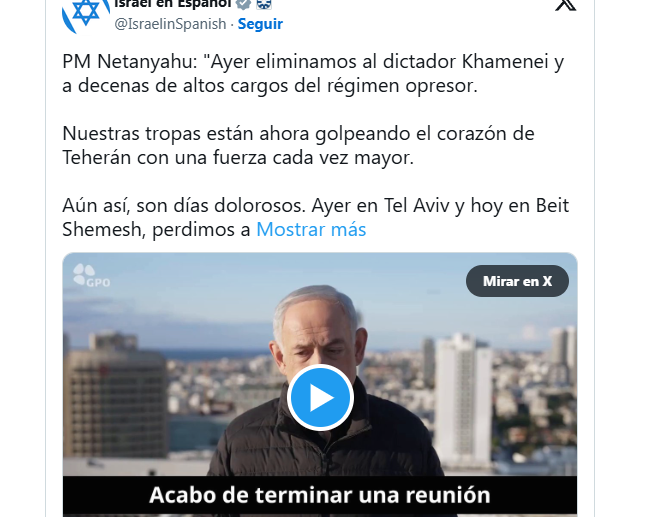The width and height of the screenshot is (652, 517).
Task: Click the word 'Teherán' in the tweet
Action: (96, 158)
